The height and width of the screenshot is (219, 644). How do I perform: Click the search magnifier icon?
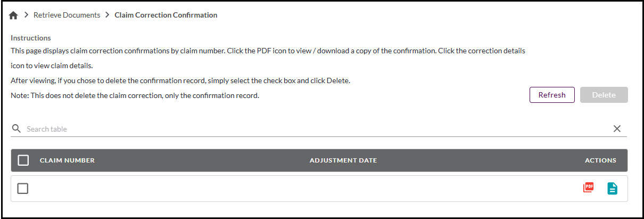pyautogui.click(x=16, y=128)
